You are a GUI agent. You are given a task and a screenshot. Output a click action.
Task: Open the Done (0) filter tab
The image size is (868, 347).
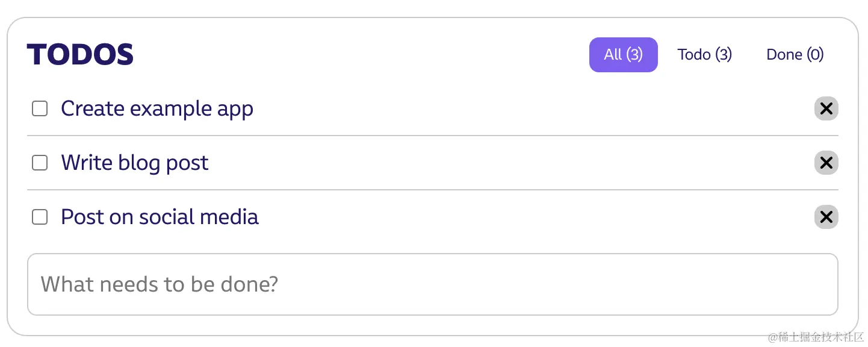coord(795,55)
